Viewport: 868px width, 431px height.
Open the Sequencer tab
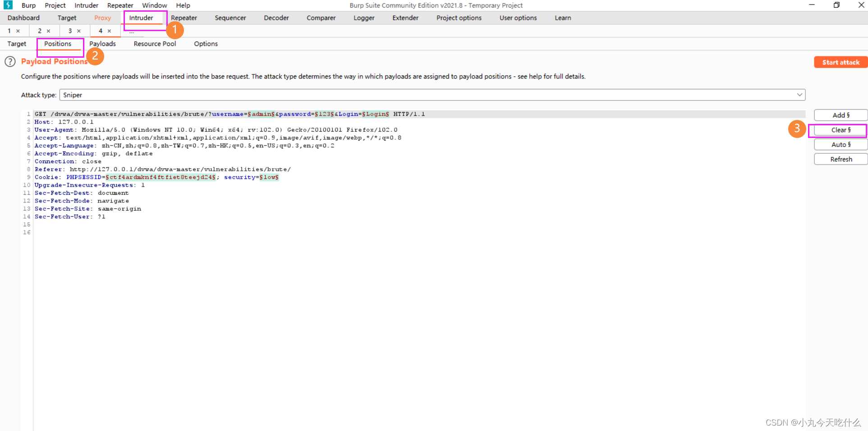(230, 18)
